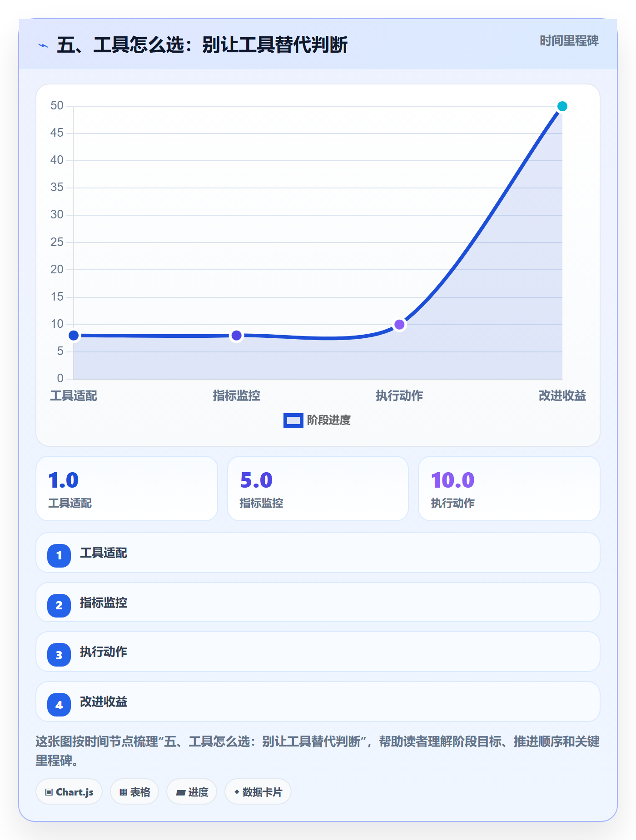Click the cyan 改进收益 data point
The height and width of the screenshot is (840, 636).
(562, 106)
